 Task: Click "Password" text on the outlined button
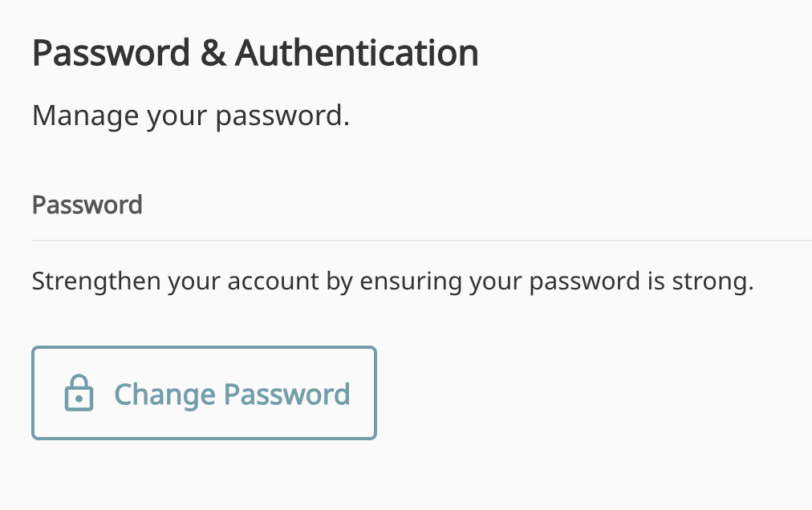286,394
